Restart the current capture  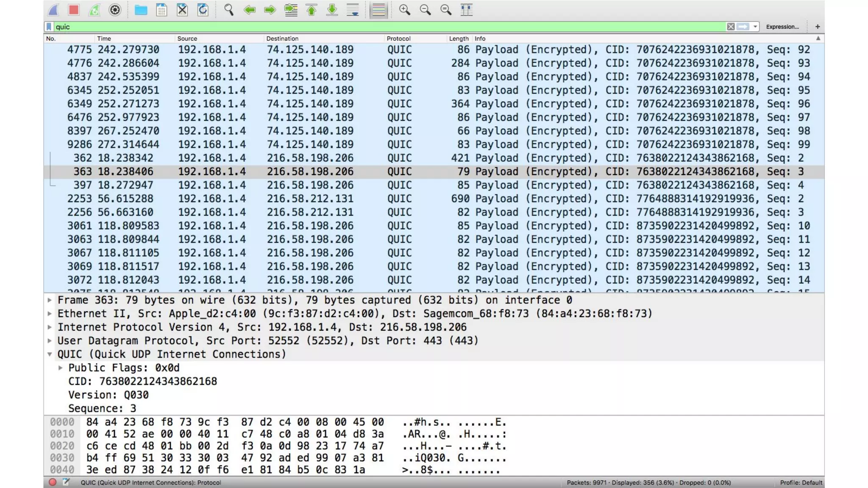[95, 10]
